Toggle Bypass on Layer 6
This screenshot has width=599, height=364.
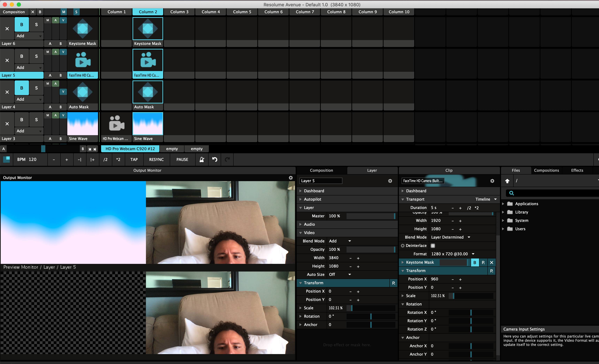[22, 25]
